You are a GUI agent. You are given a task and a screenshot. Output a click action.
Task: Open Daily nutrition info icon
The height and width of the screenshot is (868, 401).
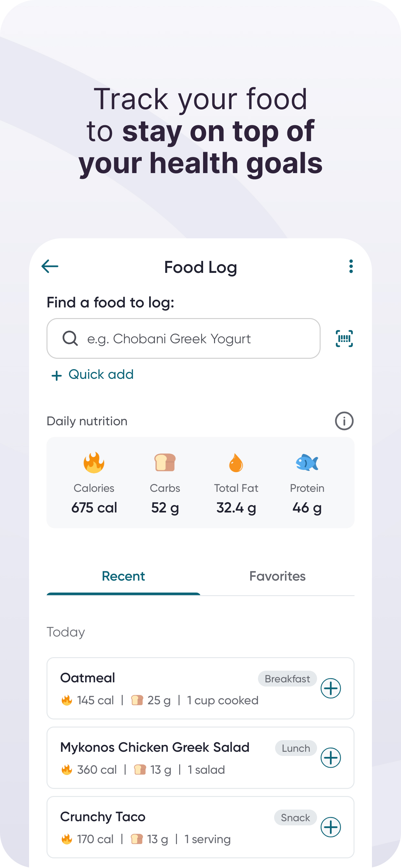point(344,420)
